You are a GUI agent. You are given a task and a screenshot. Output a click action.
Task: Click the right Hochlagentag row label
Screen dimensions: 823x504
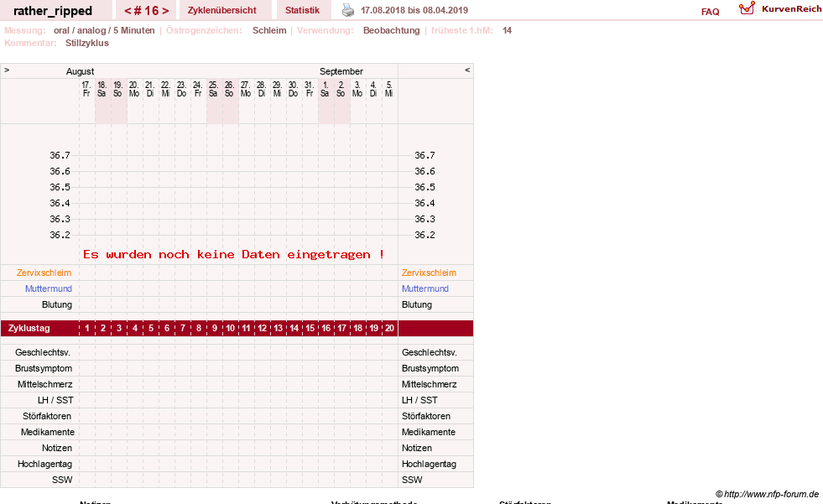[x=430, y=464]
